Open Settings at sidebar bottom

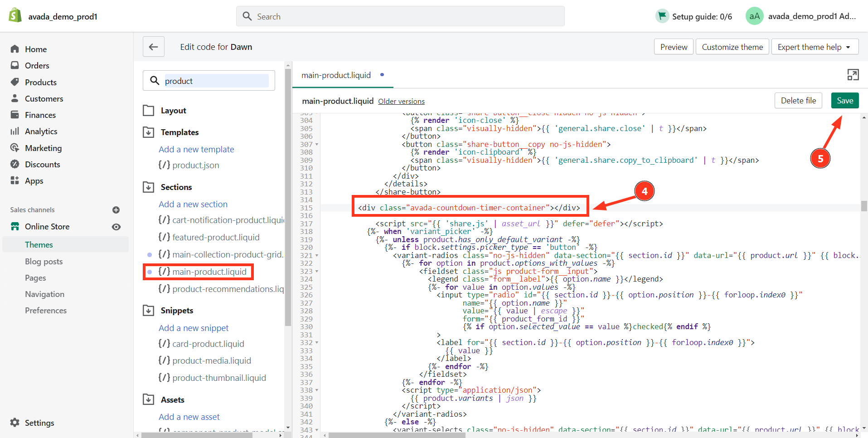click(x=39, y=423)
